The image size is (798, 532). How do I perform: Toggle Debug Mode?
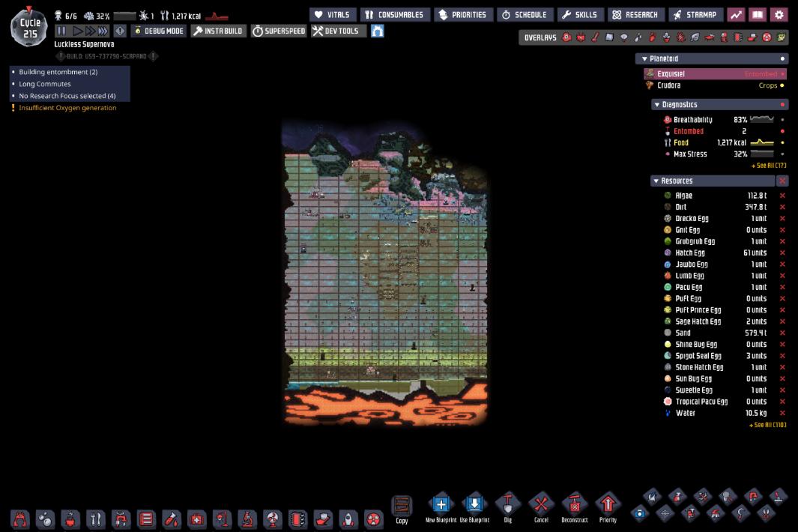point(159,31)
